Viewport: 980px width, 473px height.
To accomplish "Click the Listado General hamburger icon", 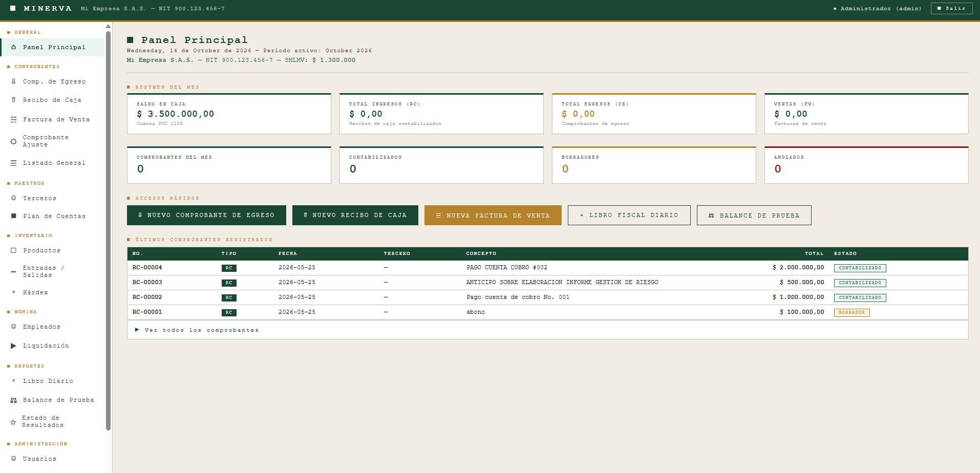I will coord(14,163).
